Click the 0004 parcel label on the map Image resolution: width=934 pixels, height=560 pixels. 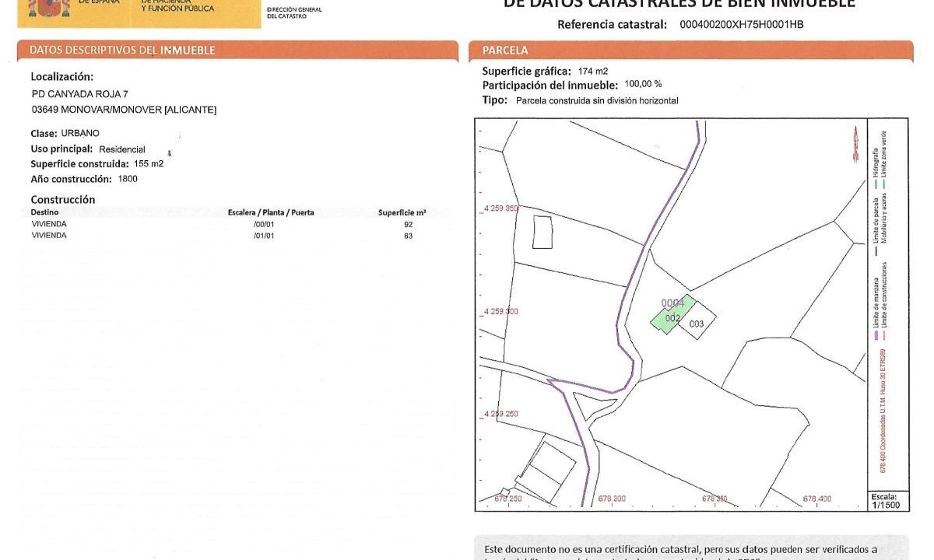(672, 303)
